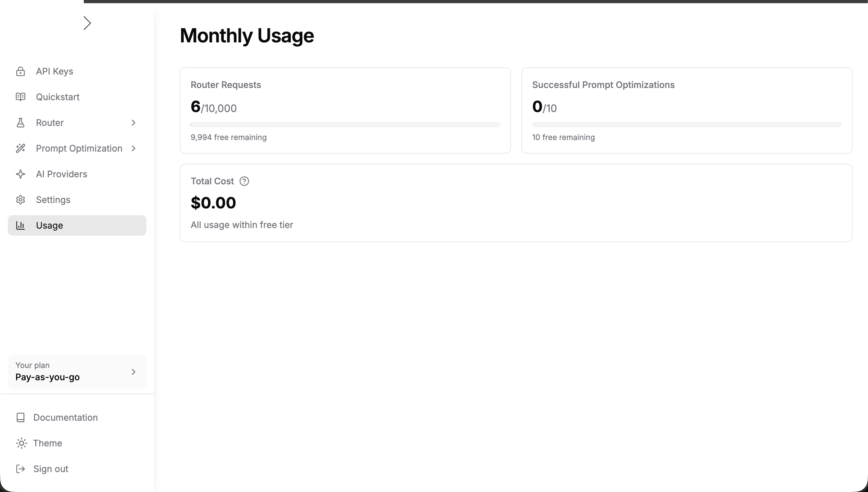Click the '$0.00' total cost value
The image size is (868, 492).
click(213, 203)
